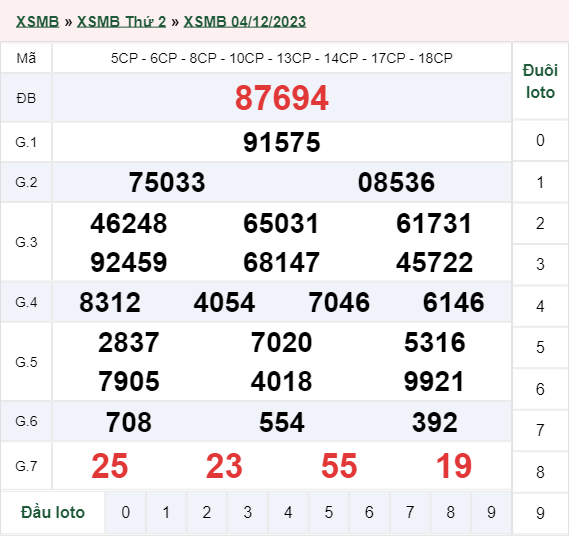
Task: Click seventh prize number 25
Action: coord(110,466)
